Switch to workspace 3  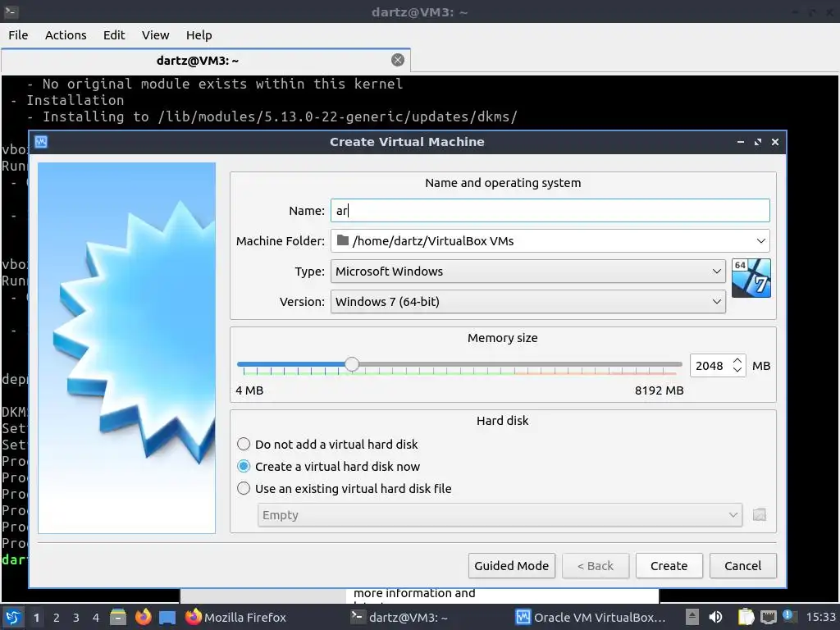pyautogui.click(x=76, y=618)
